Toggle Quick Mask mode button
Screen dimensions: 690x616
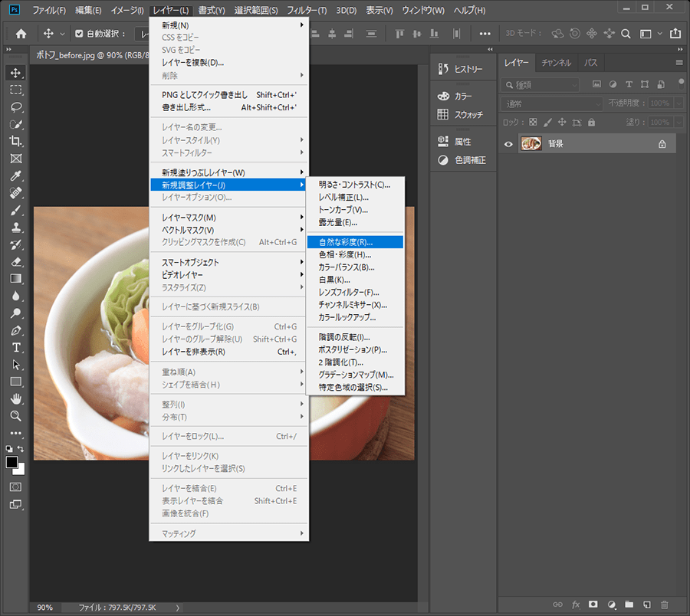[x=15, y=487]
